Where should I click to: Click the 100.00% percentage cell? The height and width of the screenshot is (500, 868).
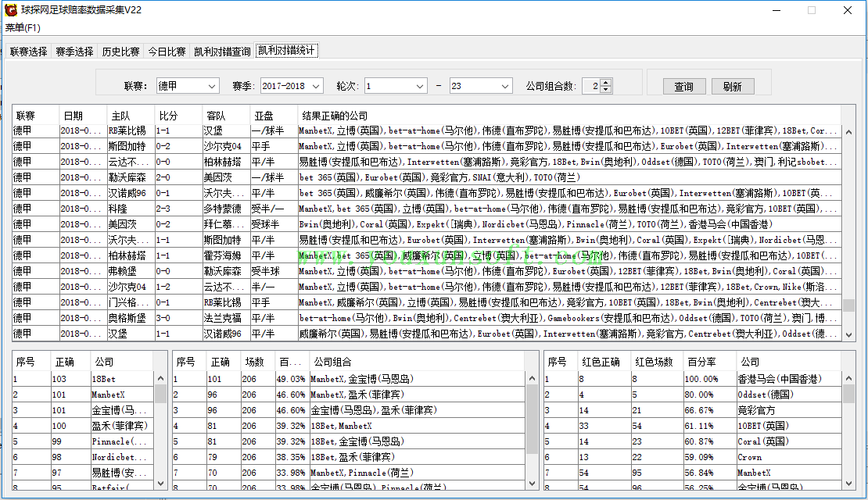pyautogui.click(x=710, y=379)
